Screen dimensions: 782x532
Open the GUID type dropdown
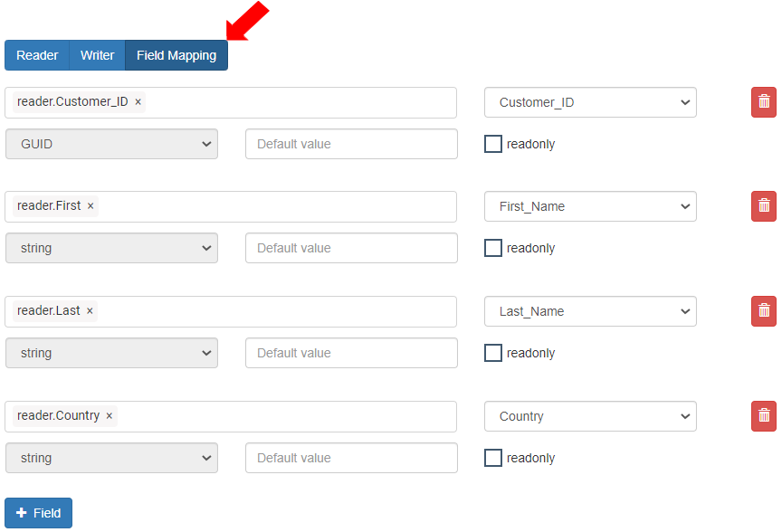pyautogui.click(x=111, y=144)
